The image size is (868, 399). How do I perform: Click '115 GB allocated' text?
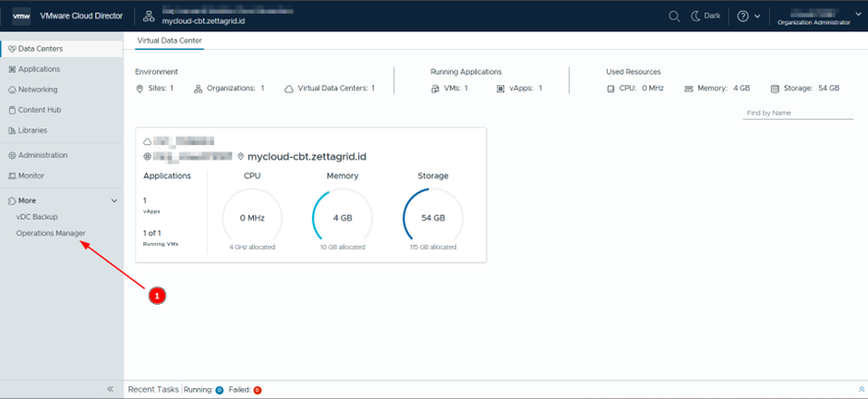[433, 248]
